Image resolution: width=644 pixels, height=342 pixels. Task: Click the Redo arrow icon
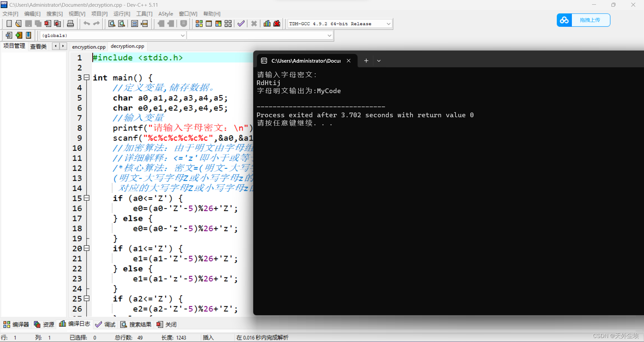96,23
